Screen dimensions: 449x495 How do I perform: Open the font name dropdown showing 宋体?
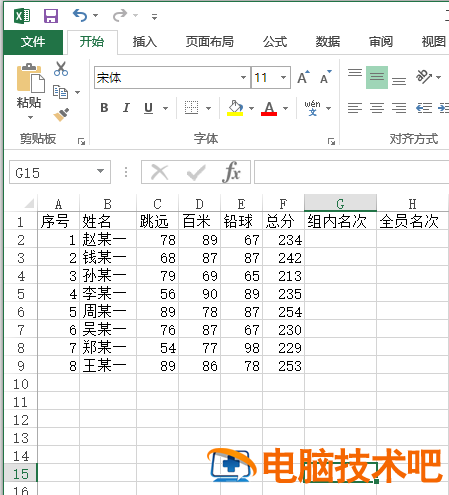point(243,77)
